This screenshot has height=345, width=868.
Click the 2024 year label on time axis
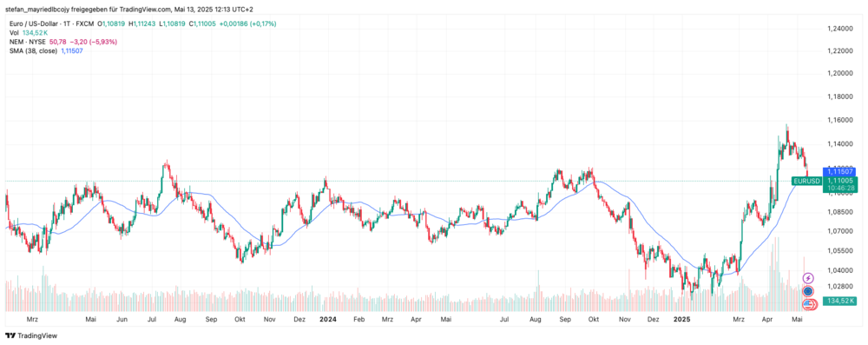pyautogui.click(x=328, y=320)
